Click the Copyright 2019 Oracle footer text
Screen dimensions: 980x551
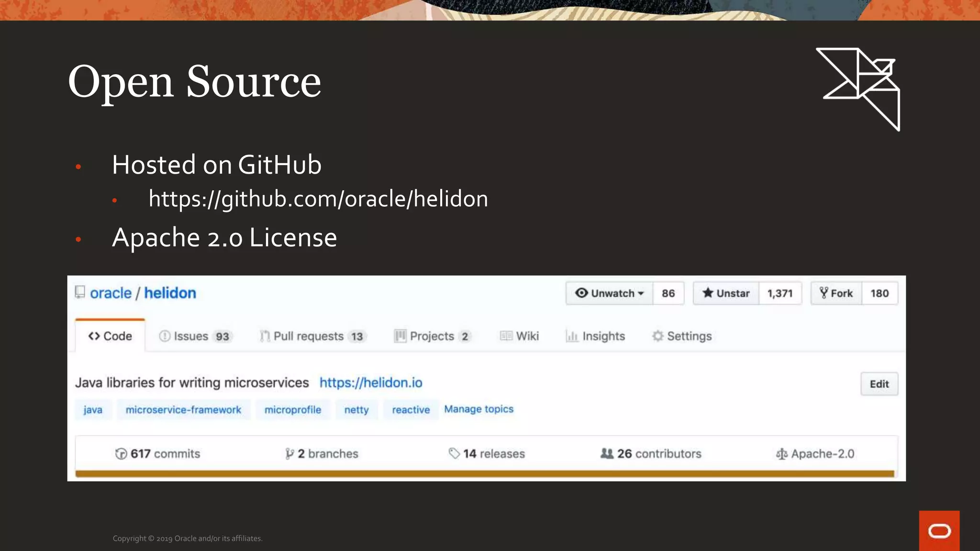188,539
